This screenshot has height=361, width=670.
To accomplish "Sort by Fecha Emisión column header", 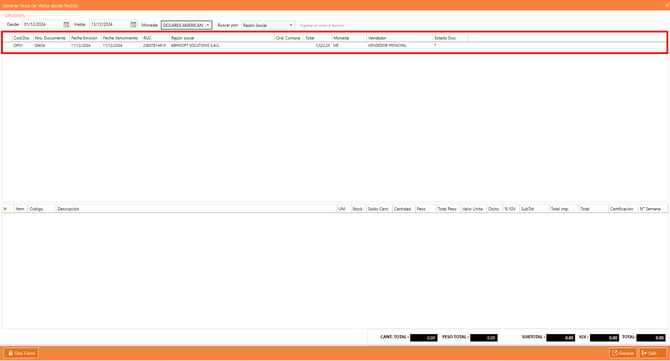I will (x=85, y=38).
